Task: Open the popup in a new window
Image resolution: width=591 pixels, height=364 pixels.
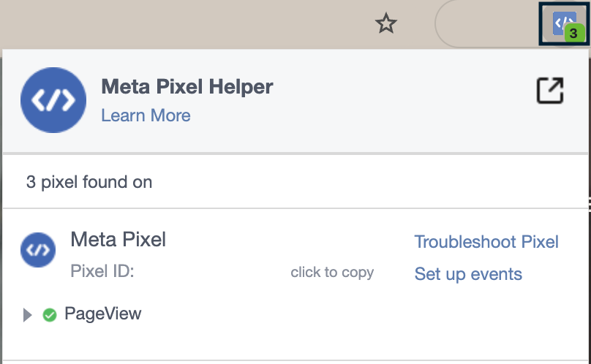Action: tap(550, 91)
